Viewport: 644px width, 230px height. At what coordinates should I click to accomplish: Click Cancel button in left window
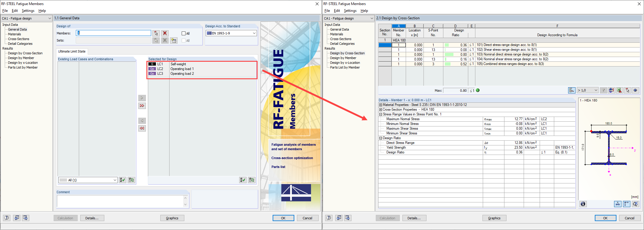(x=308, y=218)
